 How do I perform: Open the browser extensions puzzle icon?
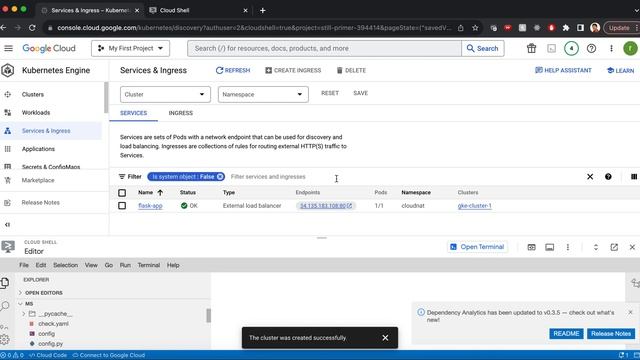tap(566, 28)
